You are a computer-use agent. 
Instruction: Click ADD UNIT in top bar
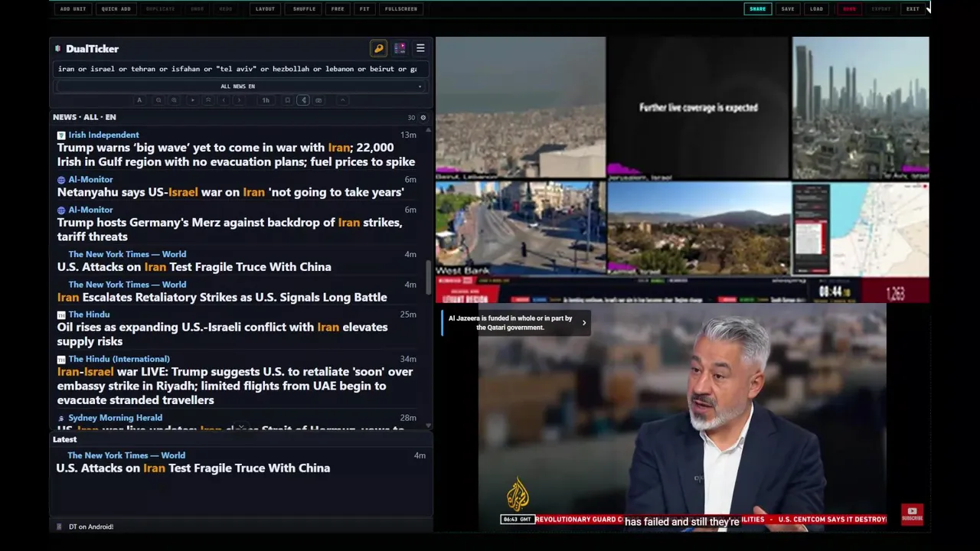click(x=73, y=9)
